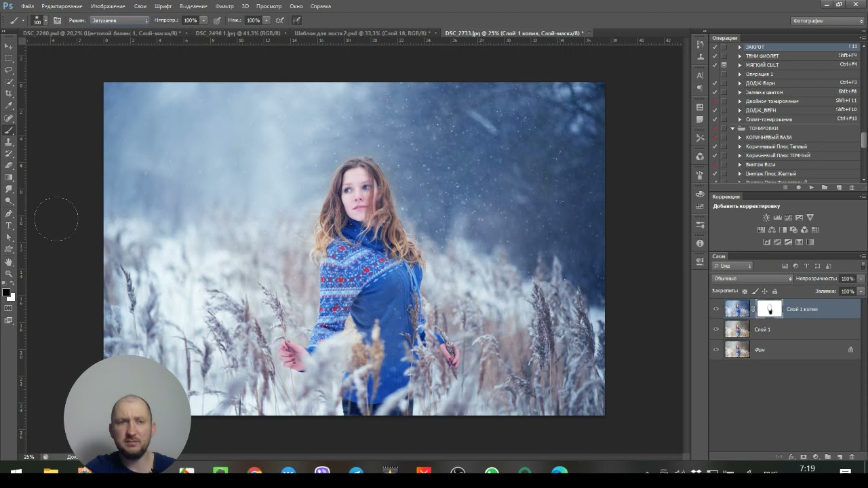Open the brush panel toggle

point(58,20)
